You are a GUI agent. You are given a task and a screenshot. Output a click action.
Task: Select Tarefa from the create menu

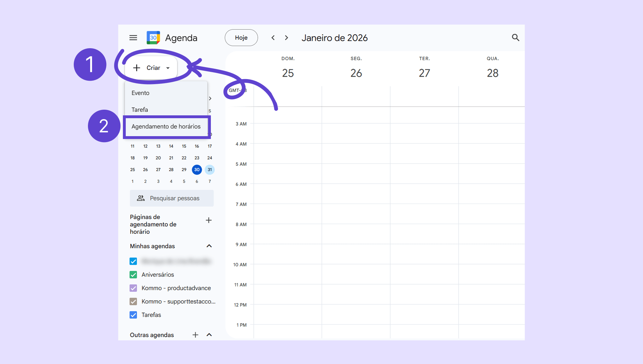tap(140, 110)
